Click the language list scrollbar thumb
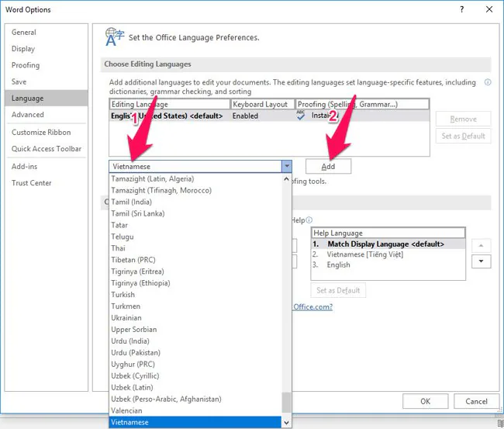504x429 pixels. tap(286, 403)
